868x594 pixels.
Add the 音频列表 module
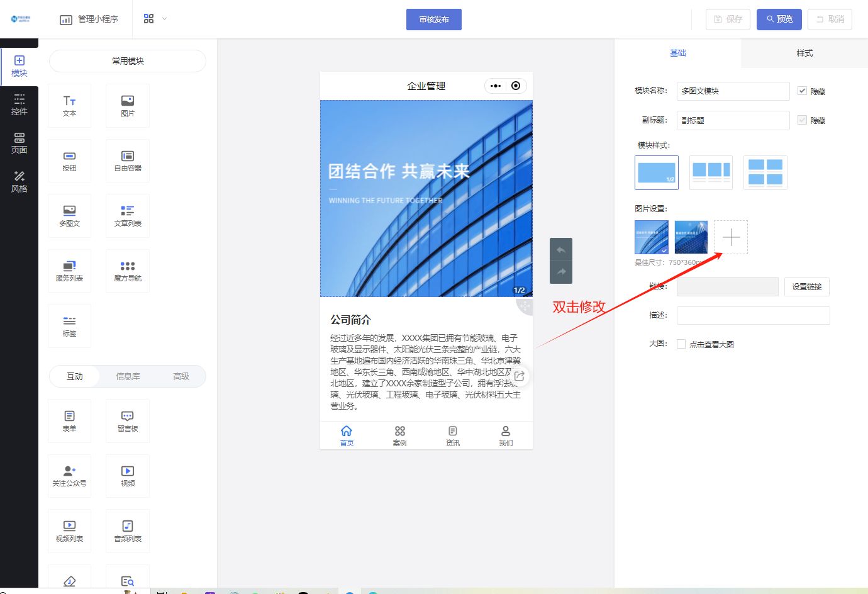(x=128, y=531)
